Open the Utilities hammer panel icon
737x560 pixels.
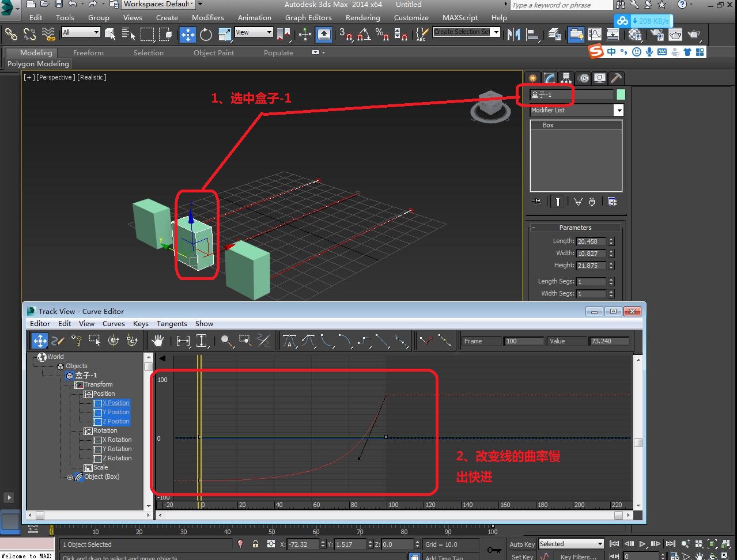[x=617, y=78]
